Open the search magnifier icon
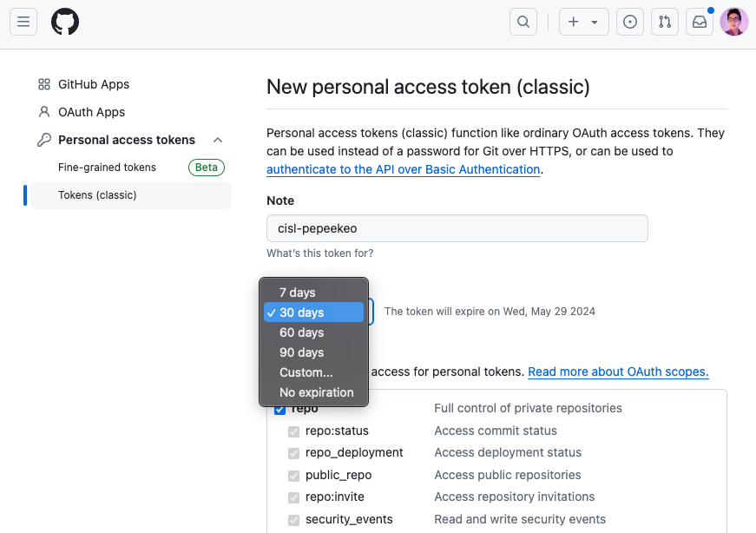The height and width of the screenshot is (533, 756). pos(523,23)
